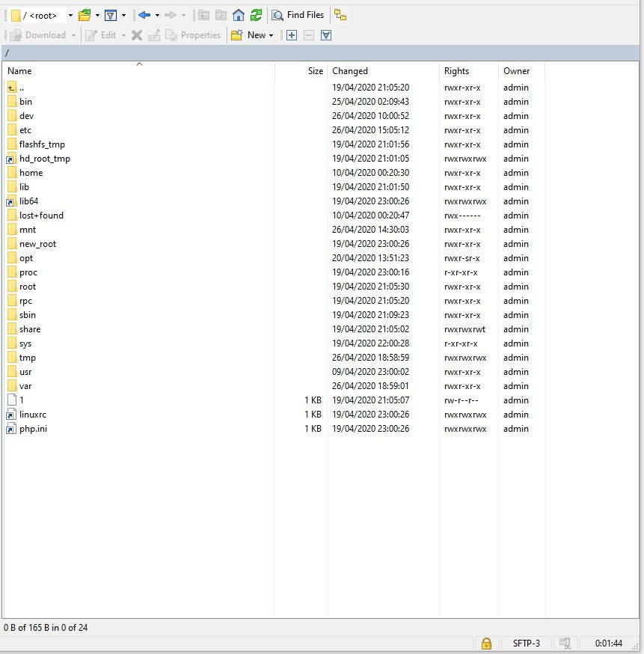Screen dimensions: 644x654
Task: Click the Edit button
Action: 101,35
